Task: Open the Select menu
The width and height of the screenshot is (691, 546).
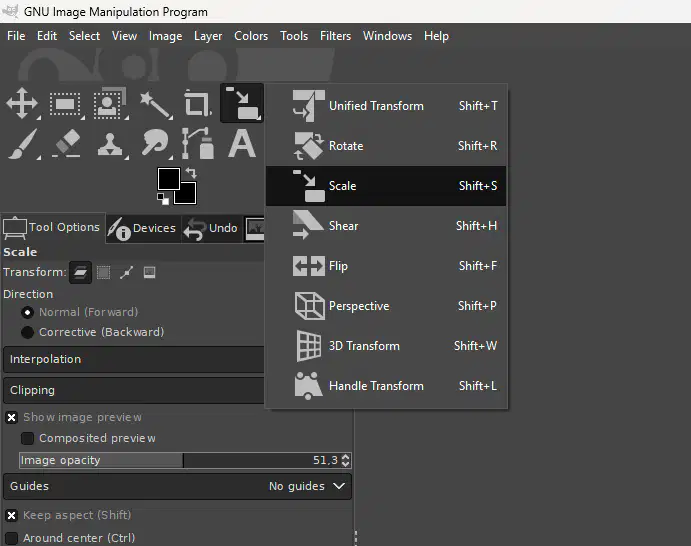Action: [x=84, y=36]
